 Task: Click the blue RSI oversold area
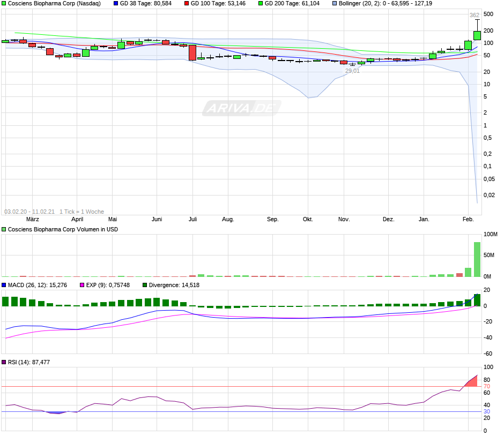[56, 412]
